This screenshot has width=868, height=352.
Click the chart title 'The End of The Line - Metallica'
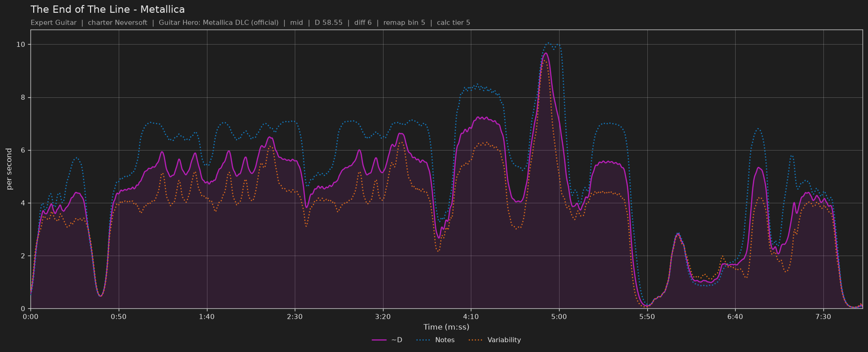click(x=107, y=9)
